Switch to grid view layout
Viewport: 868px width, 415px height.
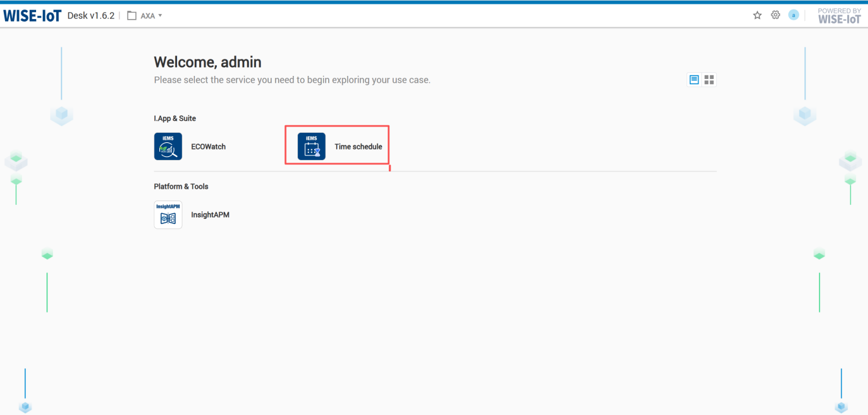point(709,80)
